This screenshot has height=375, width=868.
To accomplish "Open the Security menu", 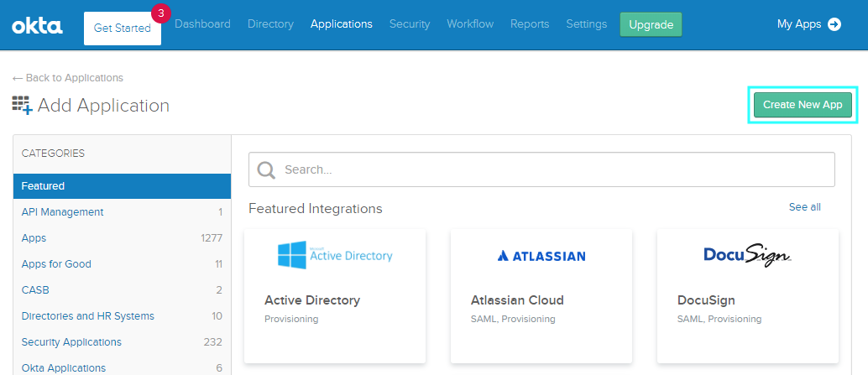I will 410,24.
